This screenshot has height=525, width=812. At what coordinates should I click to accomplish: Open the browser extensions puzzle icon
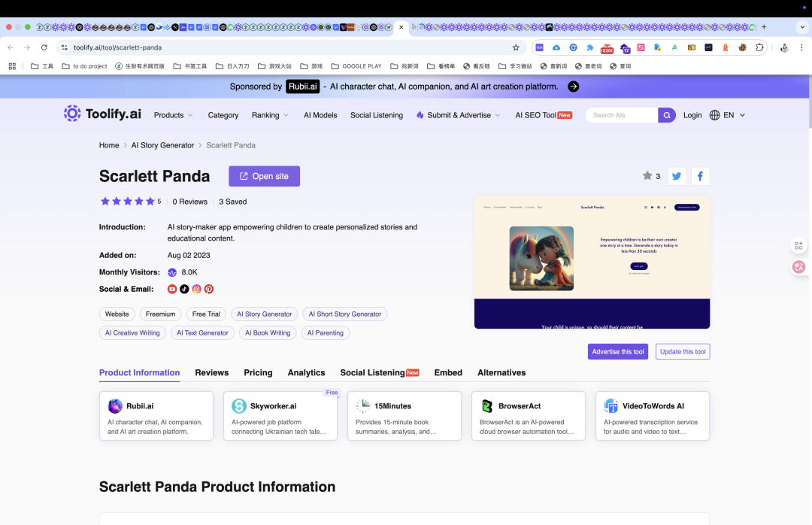pos(759,47)
